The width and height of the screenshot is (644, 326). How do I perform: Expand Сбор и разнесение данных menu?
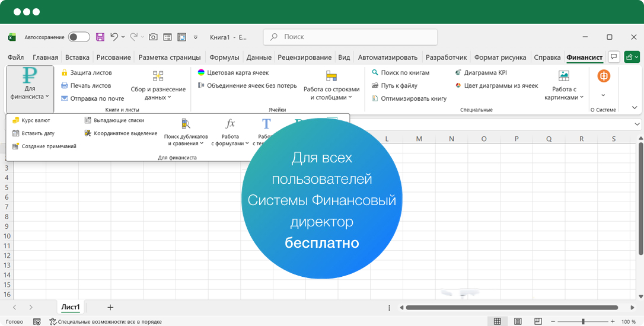pyautogui.click(x=158, y=86)
